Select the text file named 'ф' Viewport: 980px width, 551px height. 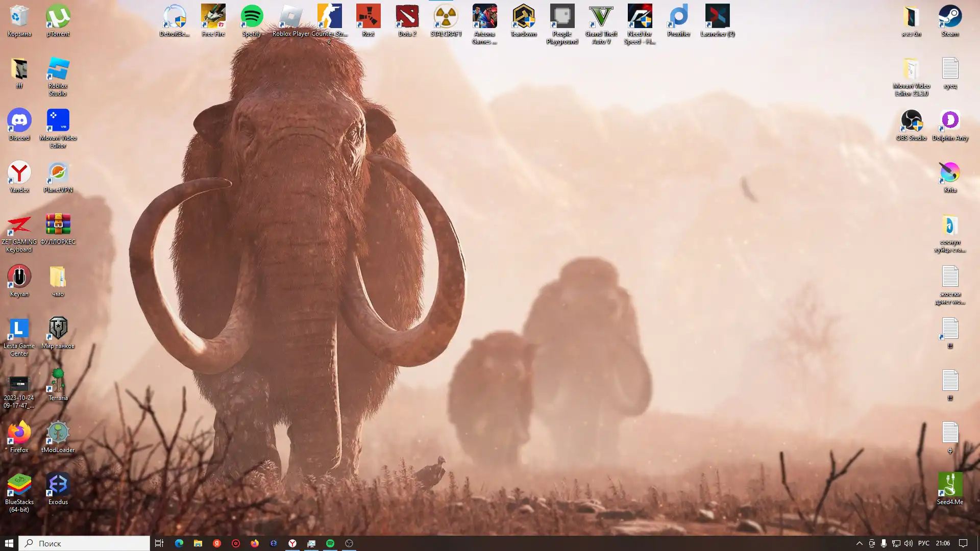950,437
